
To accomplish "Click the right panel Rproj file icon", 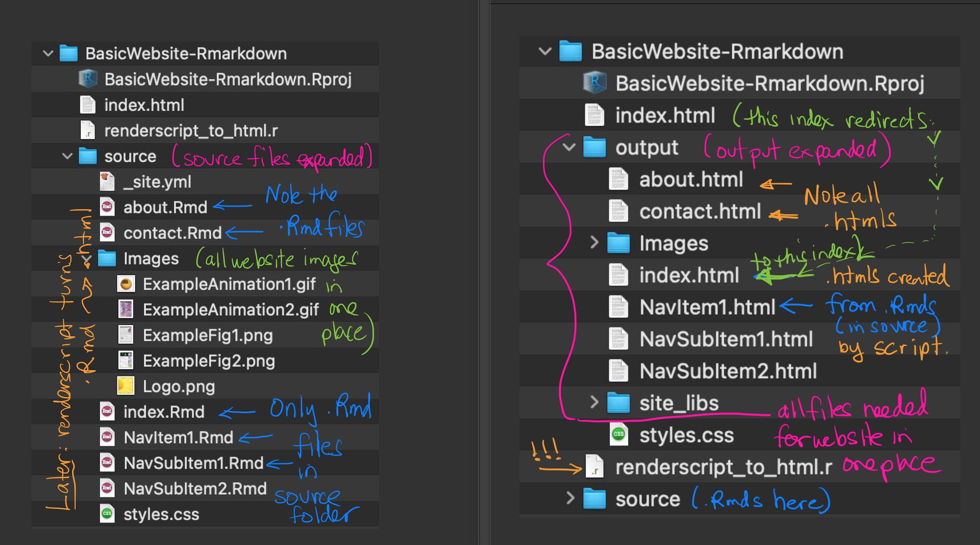I will tap(595, 83).
